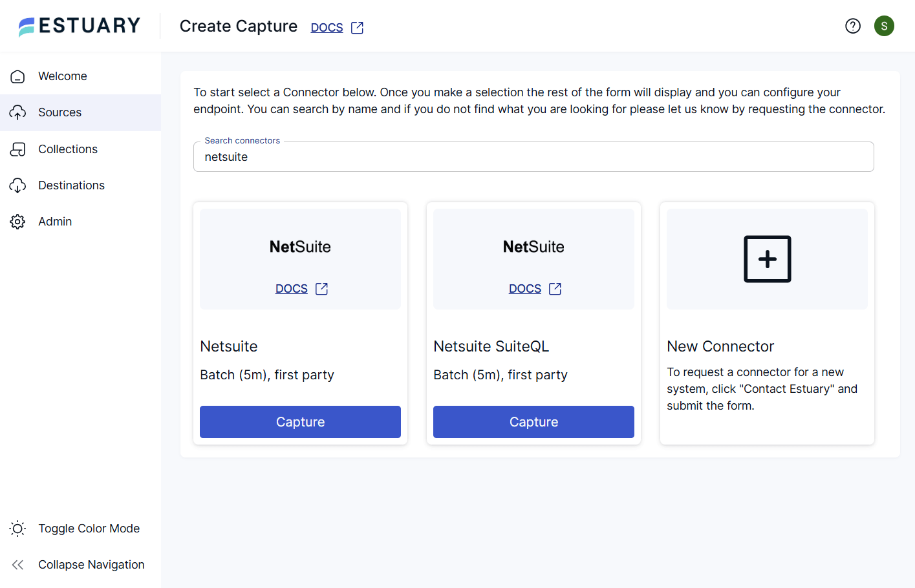Click Batch (5m) text under Netsuite SuiteQL
The image size is (915, 588).
[501, 375]
